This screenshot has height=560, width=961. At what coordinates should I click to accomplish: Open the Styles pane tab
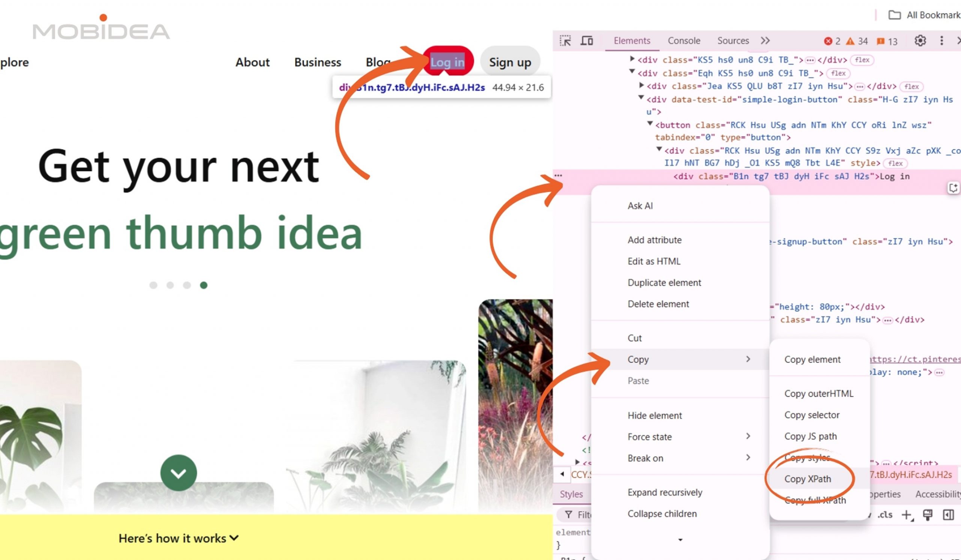[x=571, y=494]
